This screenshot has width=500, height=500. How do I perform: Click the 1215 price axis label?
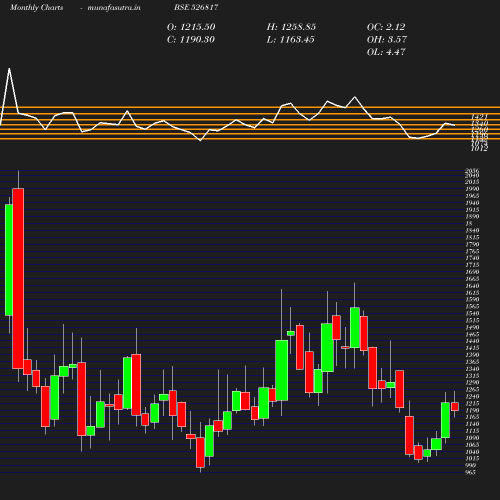(472, 403)
